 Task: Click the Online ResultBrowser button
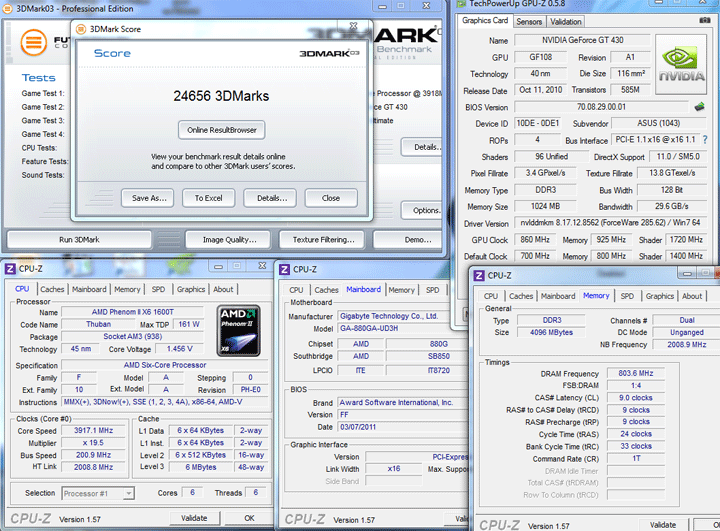222,130
